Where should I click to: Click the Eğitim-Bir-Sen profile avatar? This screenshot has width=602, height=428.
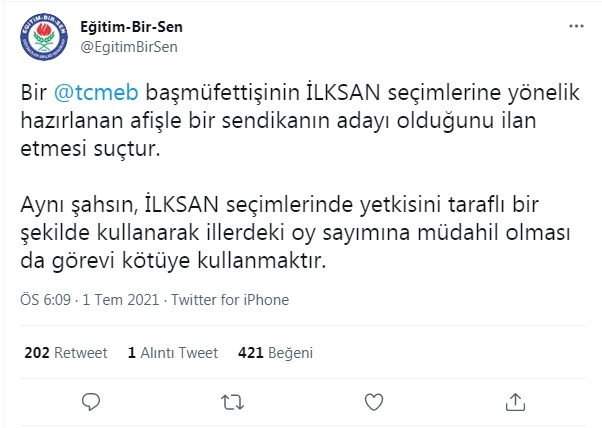click(43, 38)
